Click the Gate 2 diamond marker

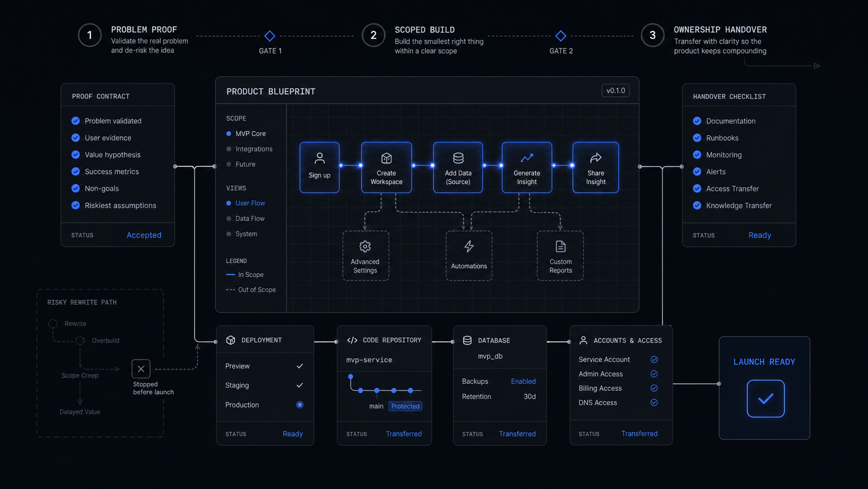pyautogui.click(x=561, y=36)
